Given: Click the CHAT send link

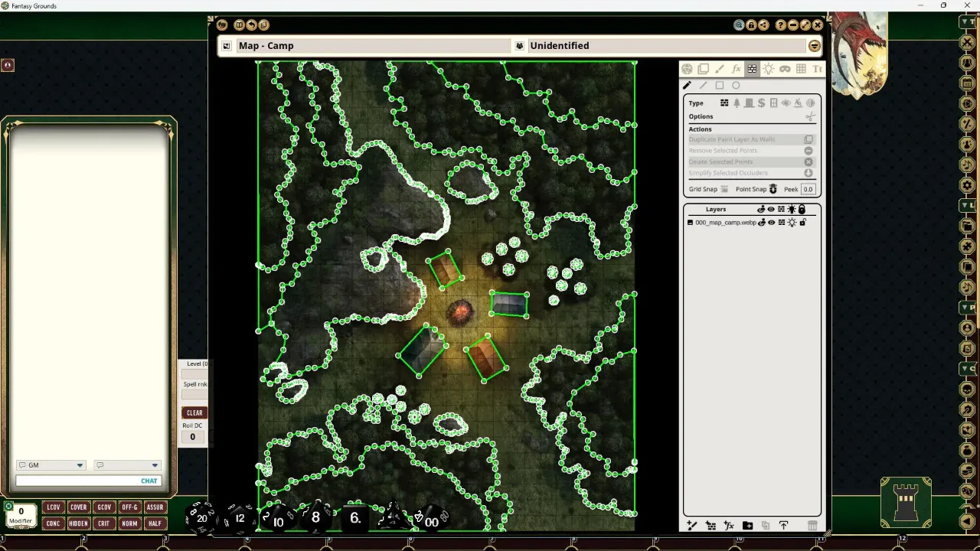Looking at the screenshot, I should click(149, 481).
